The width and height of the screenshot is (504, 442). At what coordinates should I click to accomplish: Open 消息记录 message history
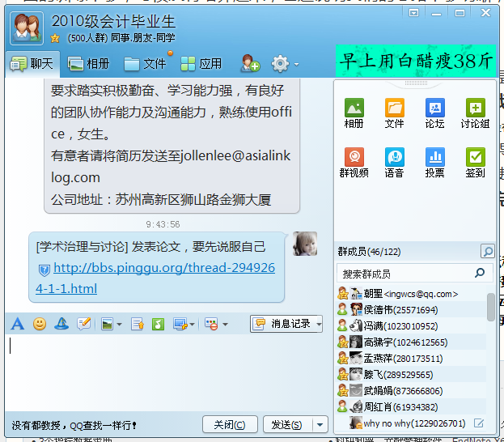click(x=283, y=324)
